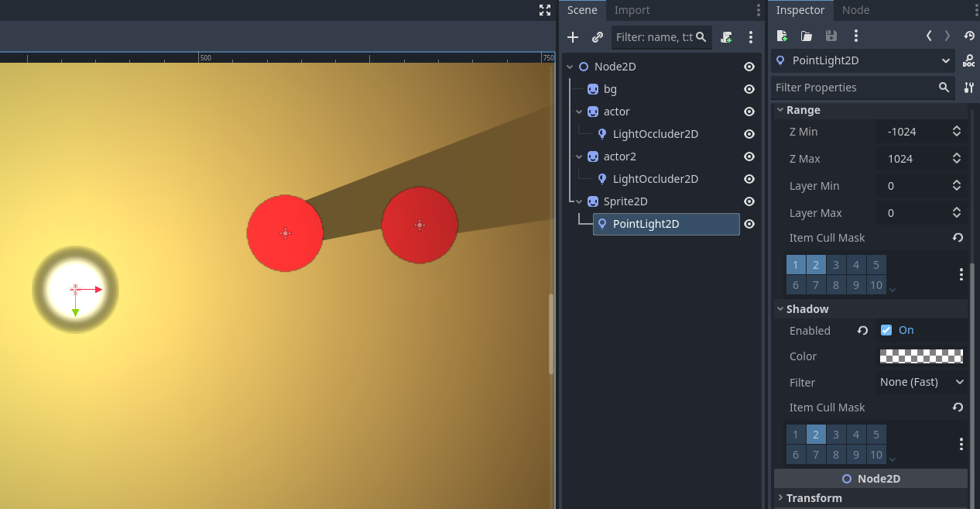This screenshot has height=509, width=980.
Task: Create a new resource in the Inspector
Action: pyautogui.click(x=781, y=36)
